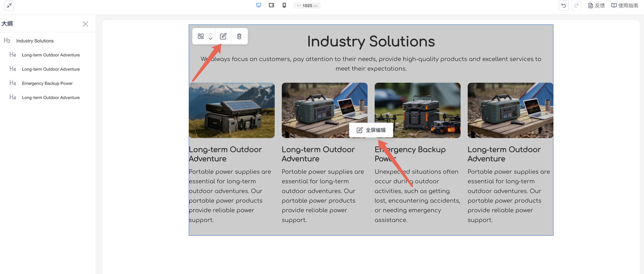Image resolution: width=644 pixels, height=274 pixels.
Task: Open the block layout grid icon
Action: pyautogui.click(x=201, y=36)
